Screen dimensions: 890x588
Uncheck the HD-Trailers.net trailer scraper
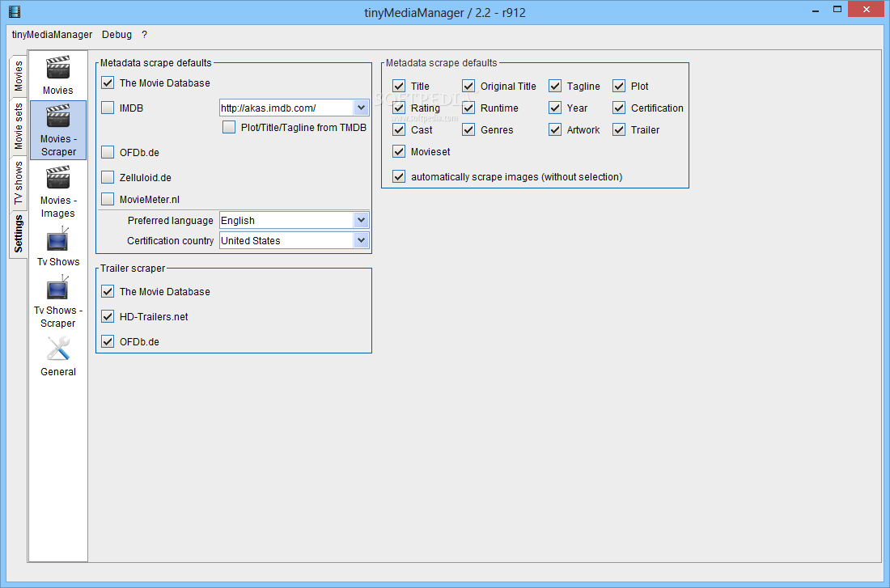point(108,316)
